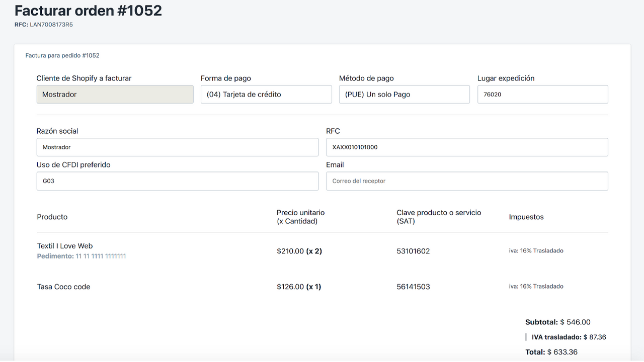Select the Tasa Coco code product row
The image size is (644, 362).
click(63, 287)
